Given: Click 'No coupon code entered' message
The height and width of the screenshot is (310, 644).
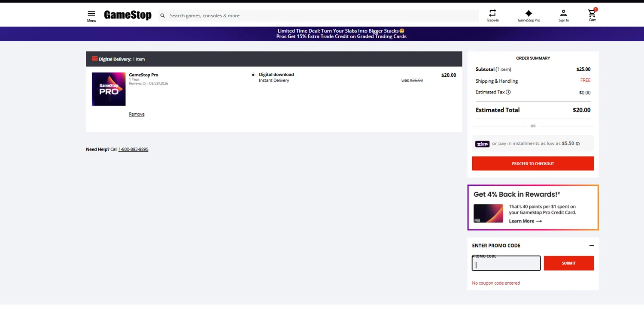Looking at the screenshot, I should [496, 283].
